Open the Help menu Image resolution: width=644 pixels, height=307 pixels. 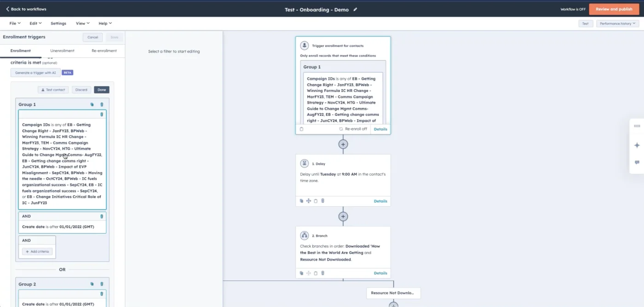coord(105,23)
